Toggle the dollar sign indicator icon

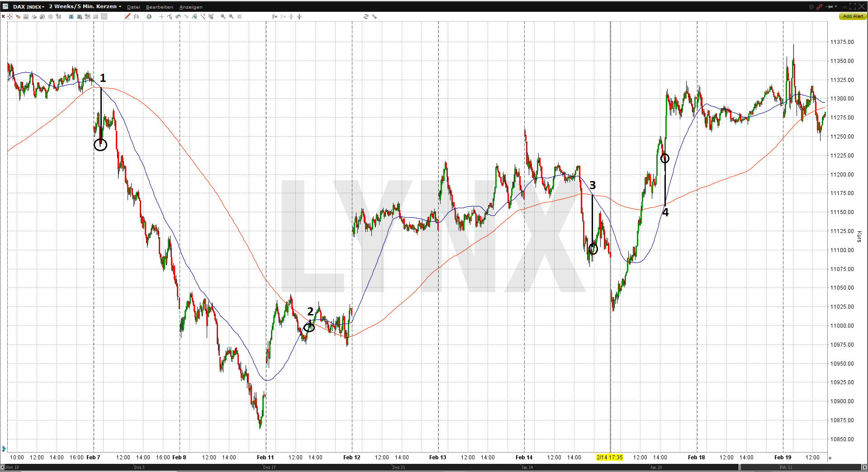[x=149, y=16]
